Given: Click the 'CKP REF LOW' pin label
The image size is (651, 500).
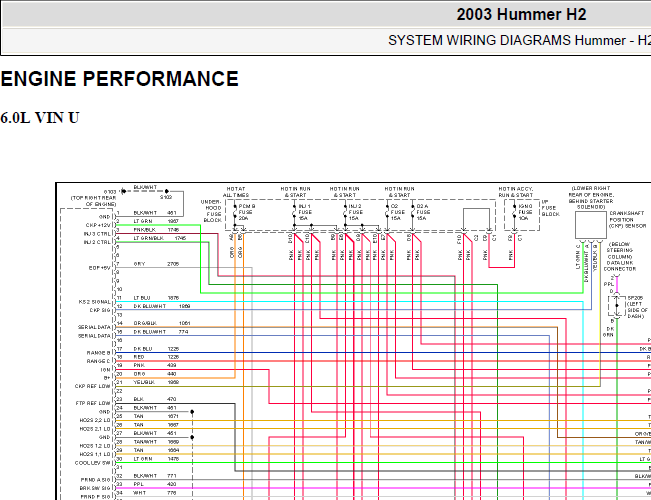Looking at the screenshot, I should point(93,386).
